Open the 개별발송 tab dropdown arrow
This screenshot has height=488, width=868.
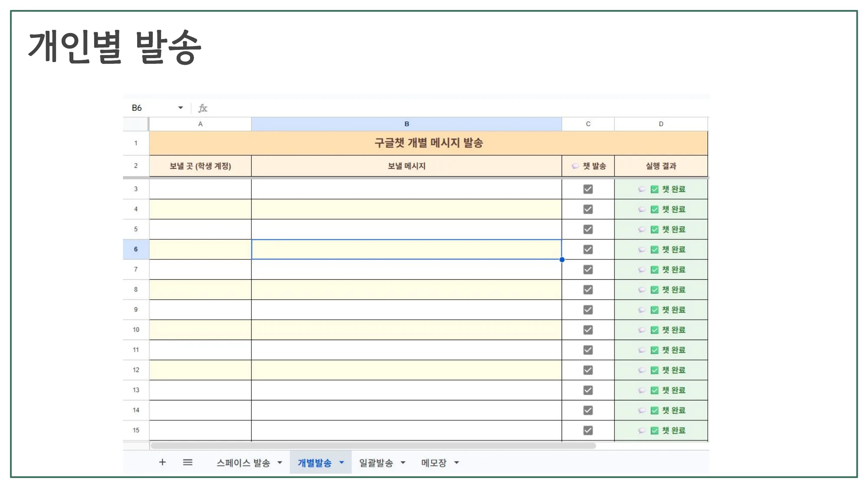342,463
